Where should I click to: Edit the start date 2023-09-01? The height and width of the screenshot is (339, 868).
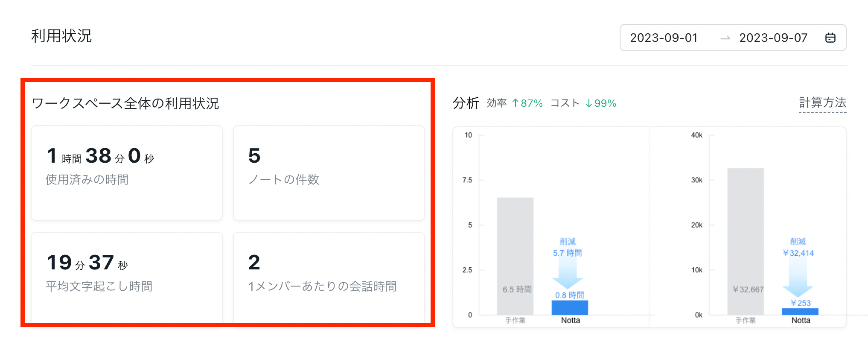click(x=664, y=38)
